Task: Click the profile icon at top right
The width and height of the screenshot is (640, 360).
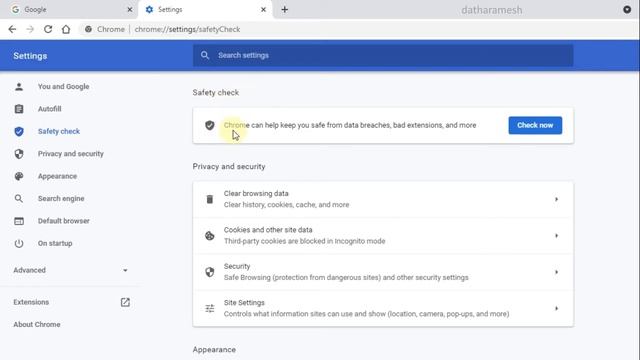Action: tap(627, 9)
